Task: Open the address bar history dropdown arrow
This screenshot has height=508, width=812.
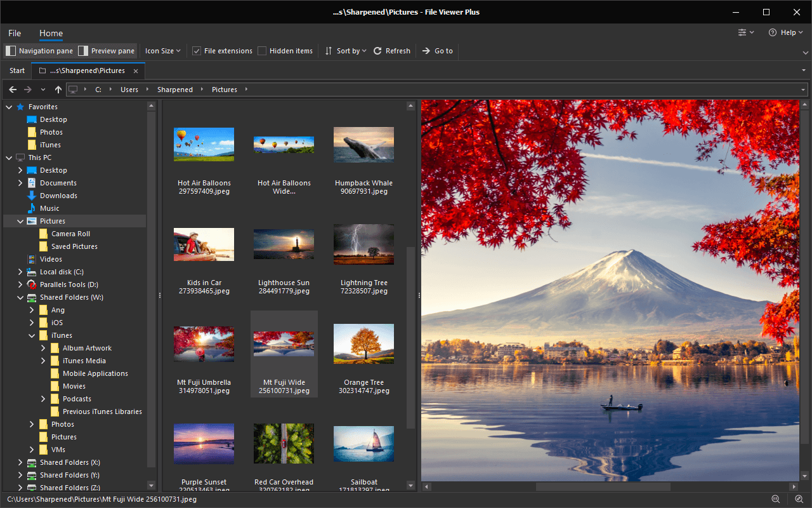Action: (803, 90)
